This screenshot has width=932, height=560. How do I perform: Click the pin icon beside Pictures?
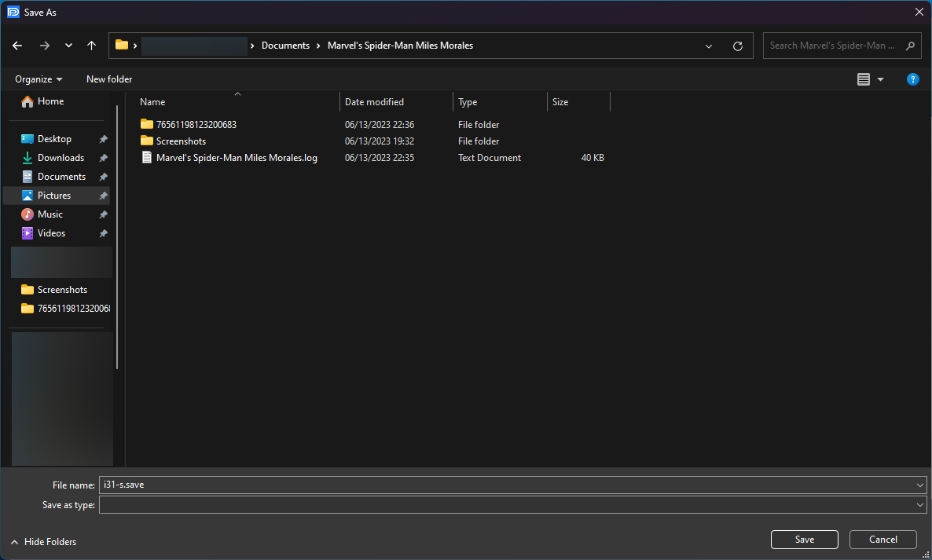104,196
